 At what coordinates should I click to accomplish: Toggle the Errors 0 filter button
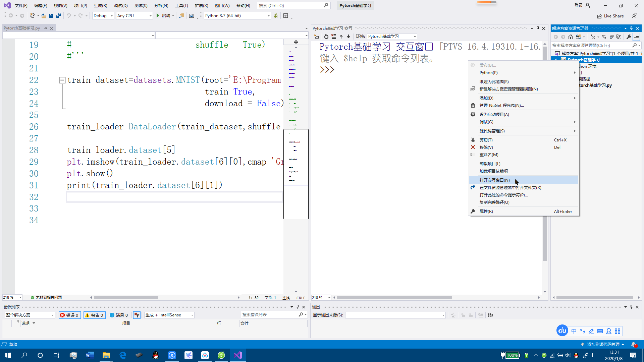coord(69,315)
